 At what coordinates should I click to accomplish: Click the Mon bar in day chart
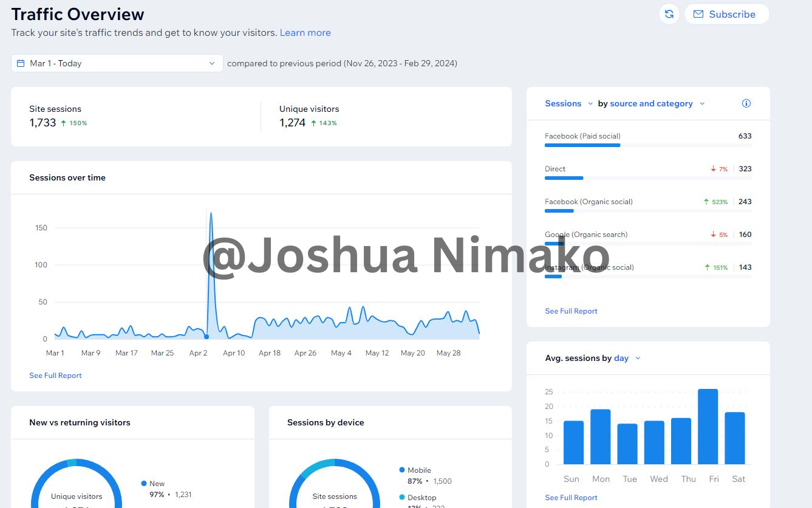tap(600, 437)
